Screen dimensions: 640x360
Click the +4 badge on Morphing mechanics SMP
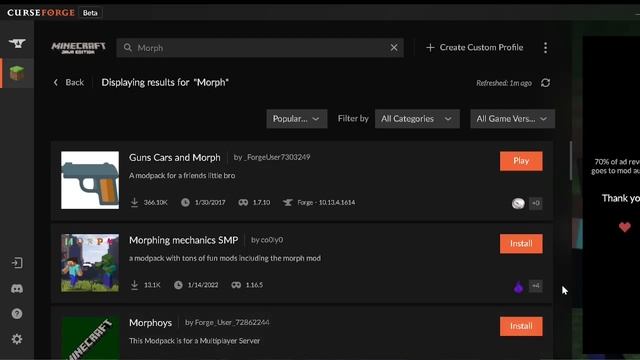536,286
